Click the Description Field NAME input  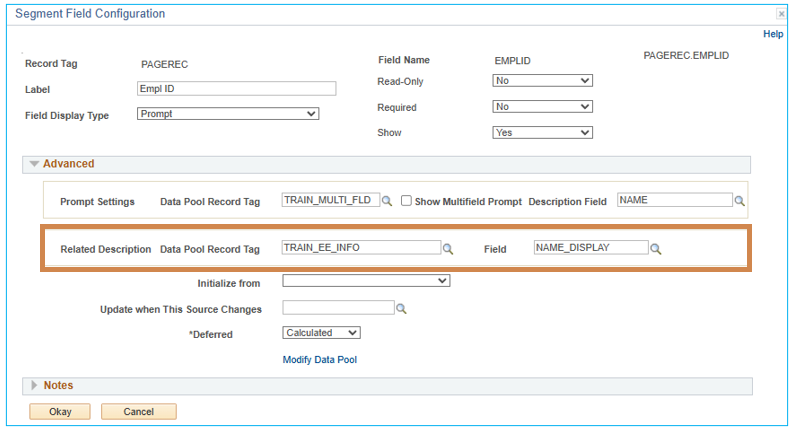(675, 200)
